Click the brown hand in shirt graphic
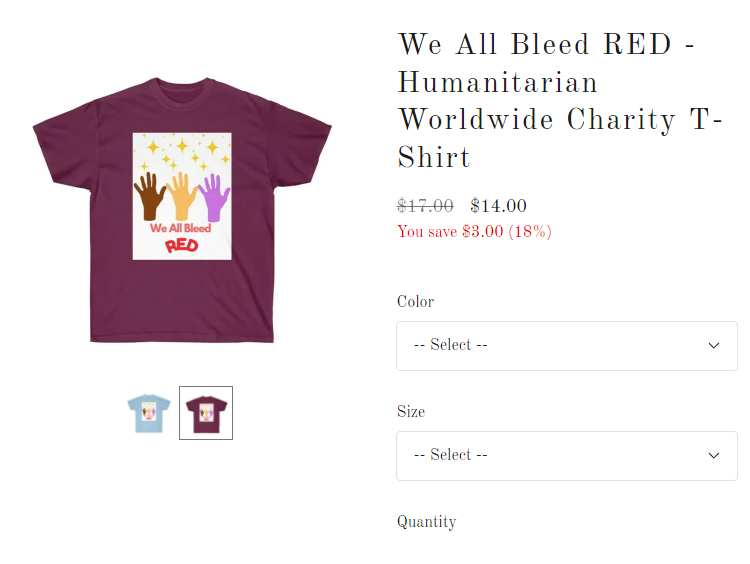 [150, 196]
